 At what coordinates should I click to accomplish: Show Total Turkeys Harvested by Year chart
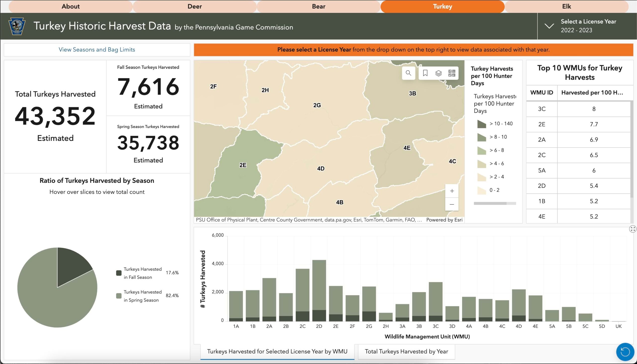coord(406,352)
